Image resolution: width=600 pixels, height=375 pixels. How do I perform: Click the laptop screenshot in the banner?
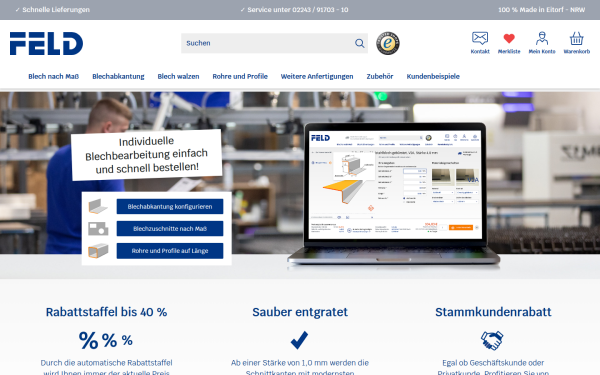pyautogui.click(x=395, y=184)
